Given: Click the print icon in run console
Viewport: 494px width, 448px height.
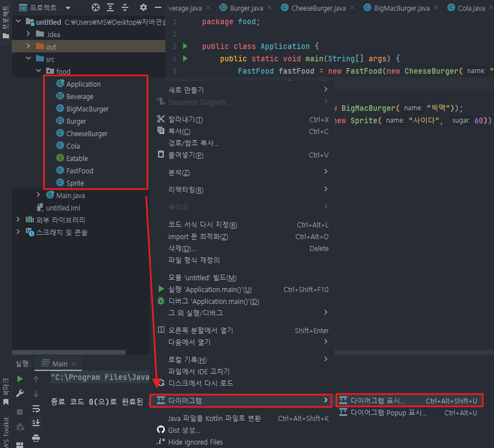Looking at the screenshot, I should [36, 438].
